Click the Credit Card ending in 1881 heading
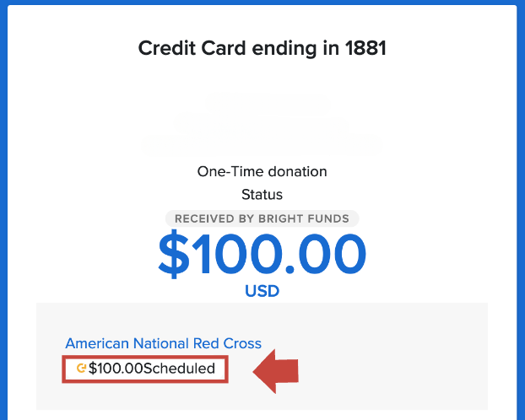This screenshot has width=525, height=420. pyautogui.click(x=262, y=48)
